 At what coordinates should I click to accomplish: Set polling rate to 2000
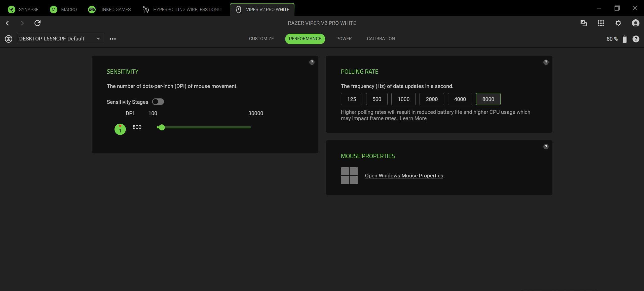pyautogui.click(x=432, y=99)
